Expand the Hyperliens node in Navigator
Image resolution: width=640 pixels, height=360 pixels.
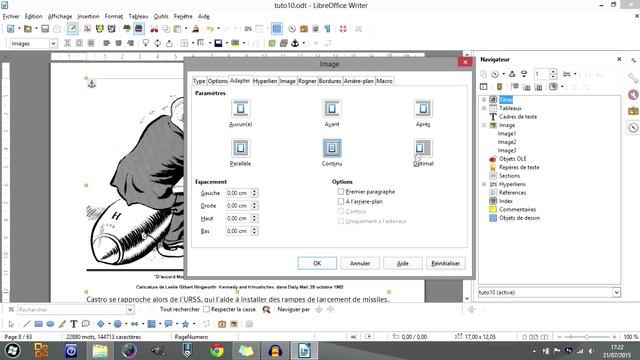click(x=484, y=184)
